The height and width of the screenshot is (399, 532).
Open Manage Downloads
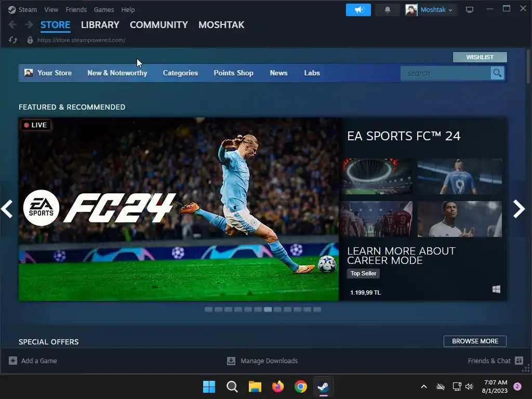[x=262, y=361]
